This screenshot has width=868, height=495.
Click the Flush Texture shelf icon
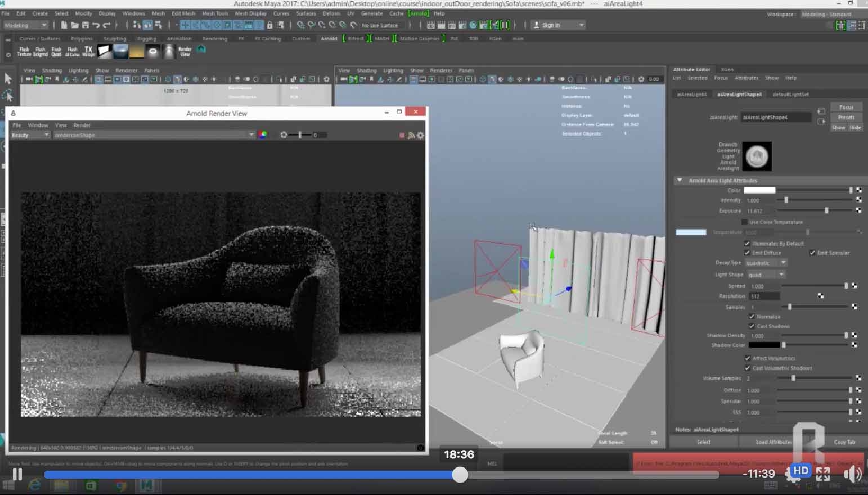tap(24, 51)
